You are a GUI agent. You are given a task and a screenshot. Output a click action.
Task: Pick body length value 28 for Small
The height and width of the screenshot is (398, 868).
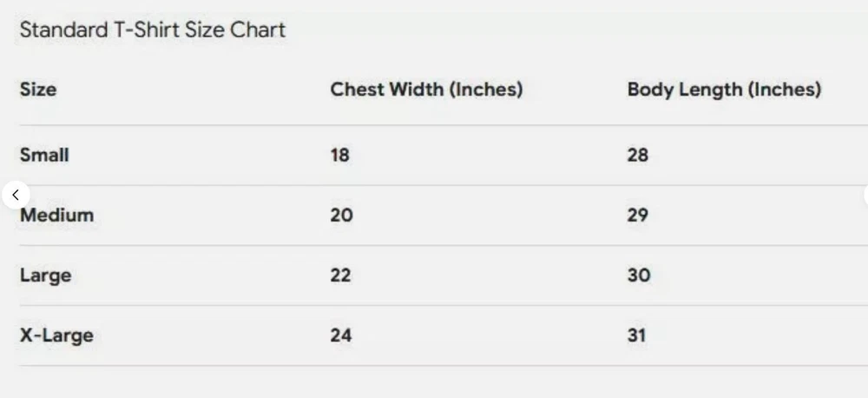point(638,156)
